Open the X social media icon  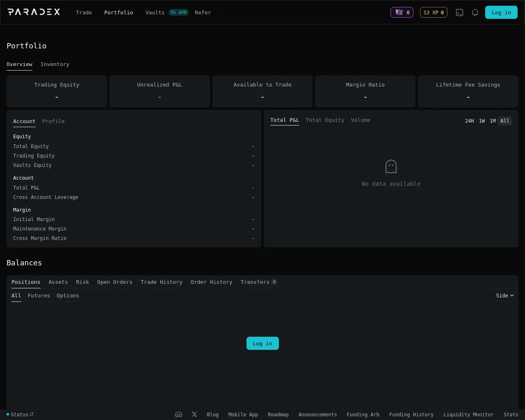pyautogui.click(x=194, y=415)
